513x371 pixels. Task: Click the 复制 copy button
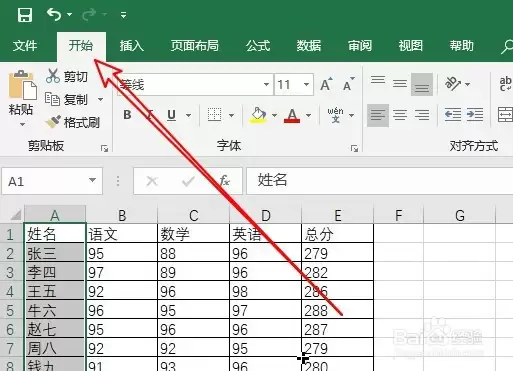(74, 99)
